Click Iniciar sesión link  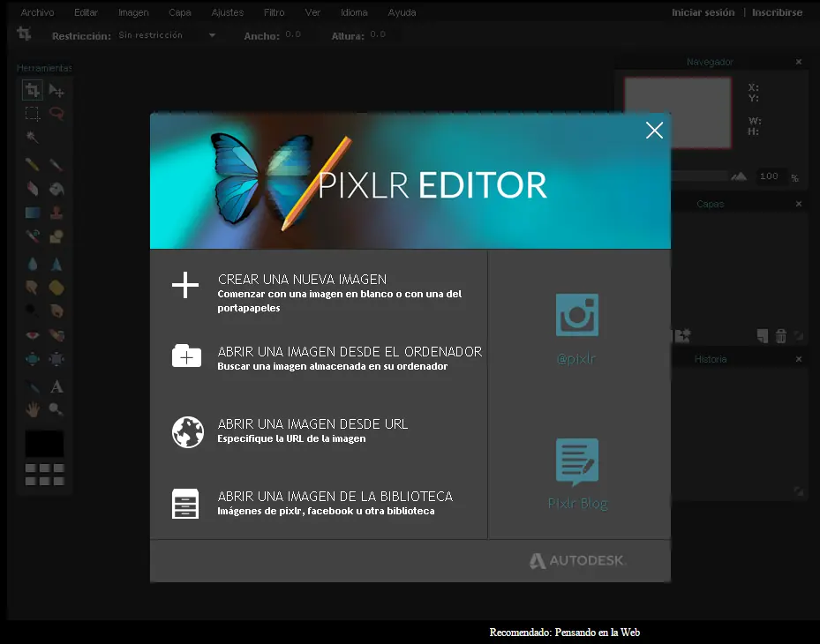point(703,12)
